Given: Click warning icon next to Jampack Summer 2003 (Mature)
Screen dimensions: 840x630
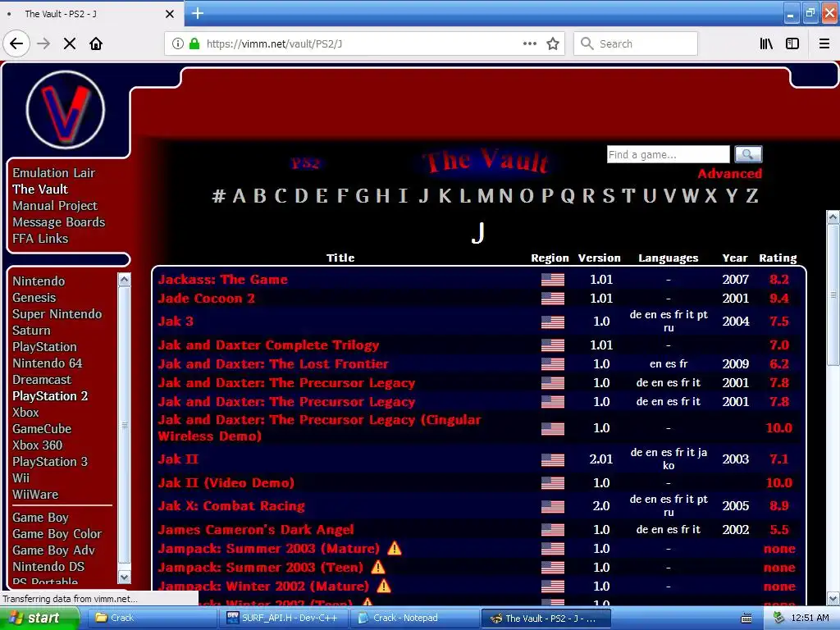Looking at the screenshot, I should tap(395, 548).
